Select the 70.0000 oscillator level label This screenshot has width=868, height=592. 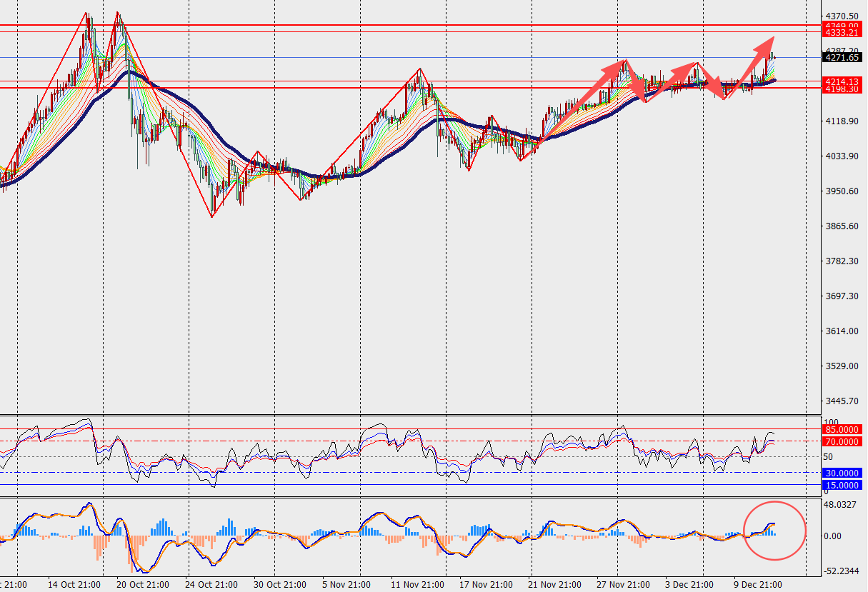[x=842, y=442]
